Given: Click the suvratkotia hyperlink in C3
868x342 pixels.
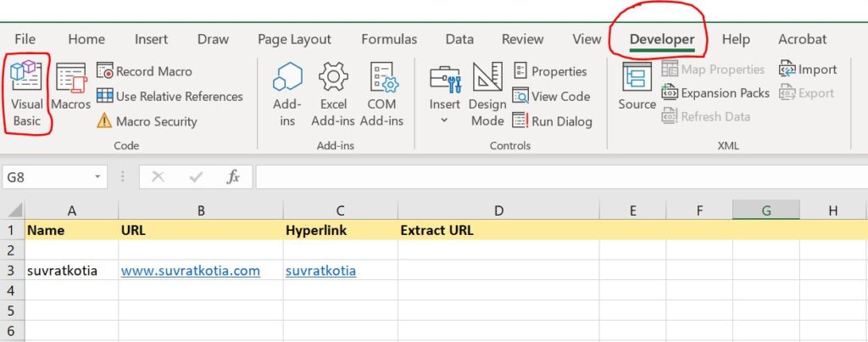Looking at the screenshot, I should (x=320, y=271).
